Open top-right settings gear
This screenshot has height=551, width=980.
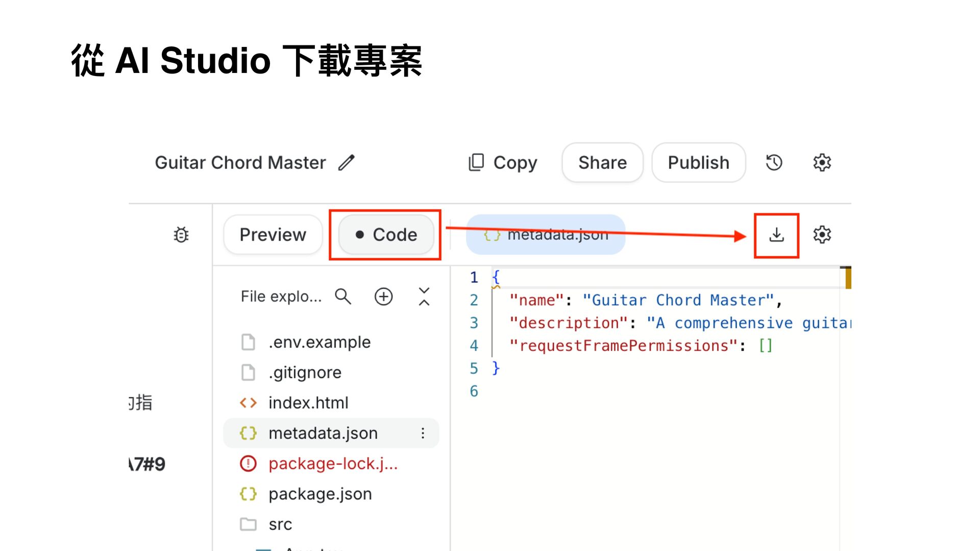822,163
